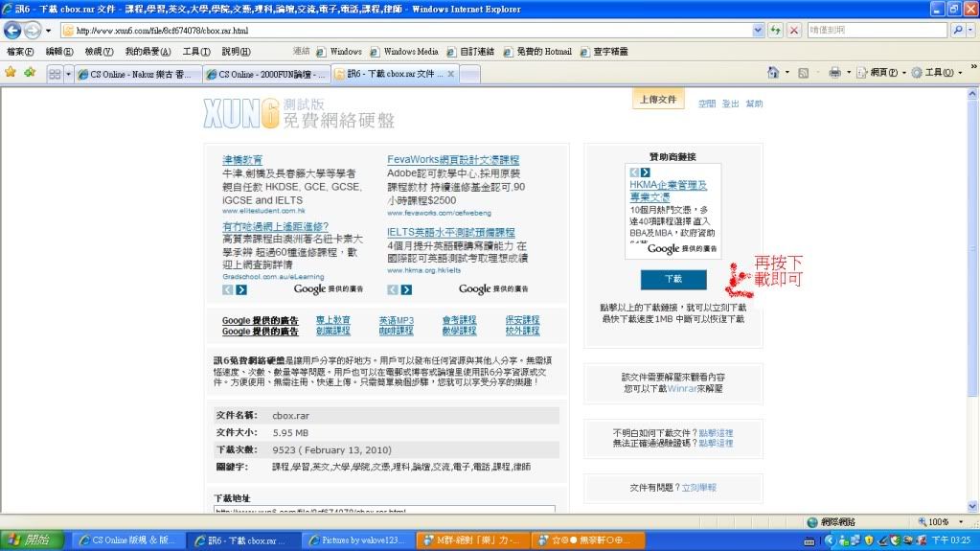The width and height of the screenshot is (980, 551).
Task: Click the Home page icon
Action: click(x=773, y=73)
